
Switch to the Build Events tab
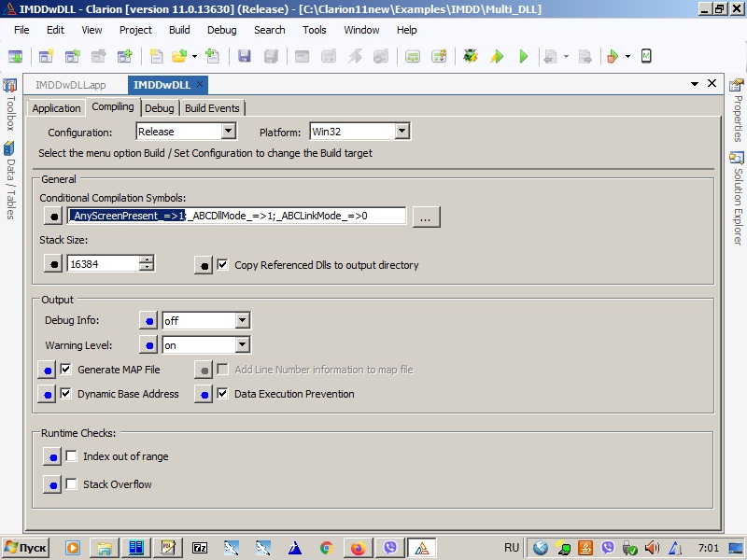(212, 108)
